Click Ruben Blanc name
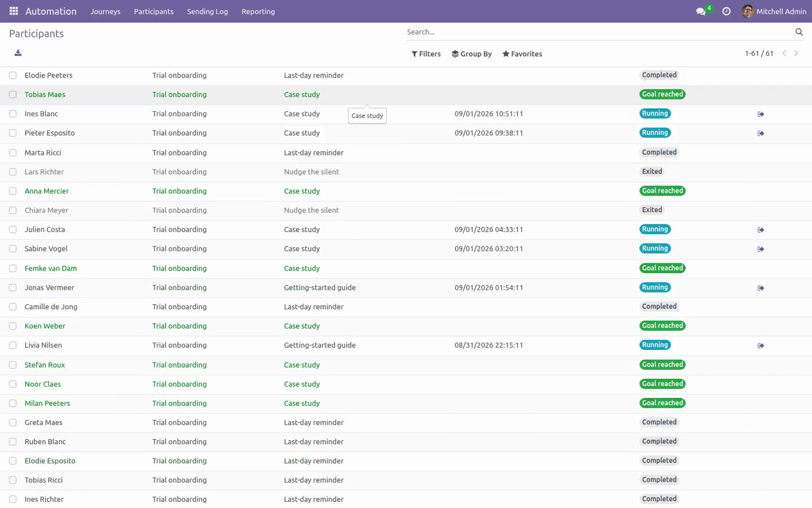 pyautogui.click(x=45, y=442)
